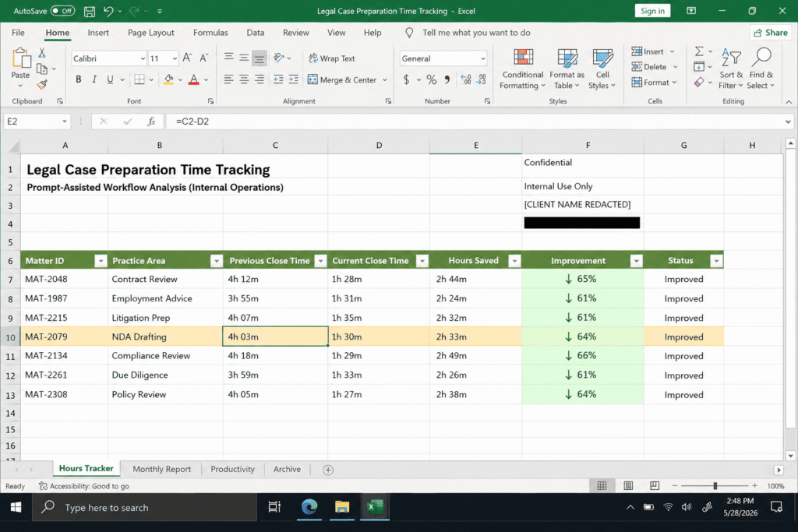798x532 pixels.
Task: Increase font size with larger A
Action: click(187, 58)
